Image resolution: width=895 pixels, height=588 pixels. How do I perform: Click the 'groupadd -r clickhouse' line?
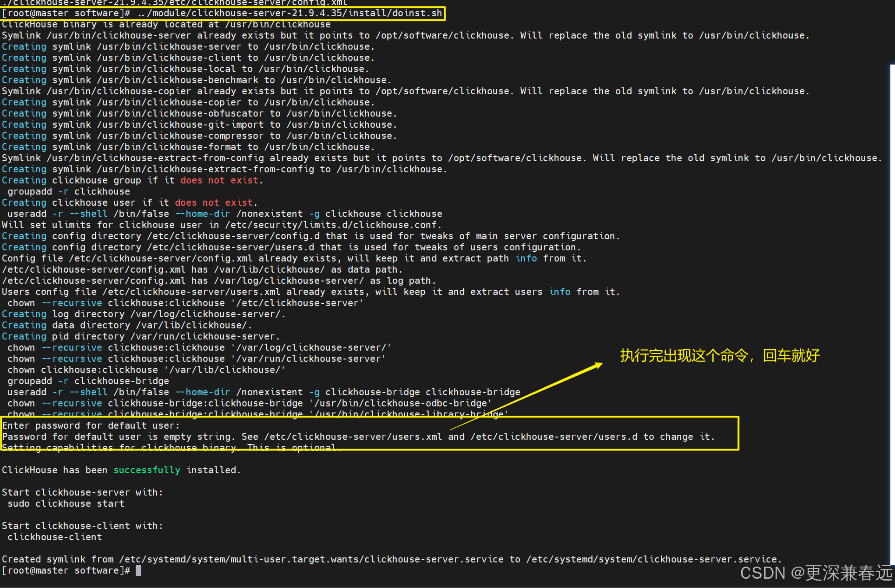pos(69,191)
